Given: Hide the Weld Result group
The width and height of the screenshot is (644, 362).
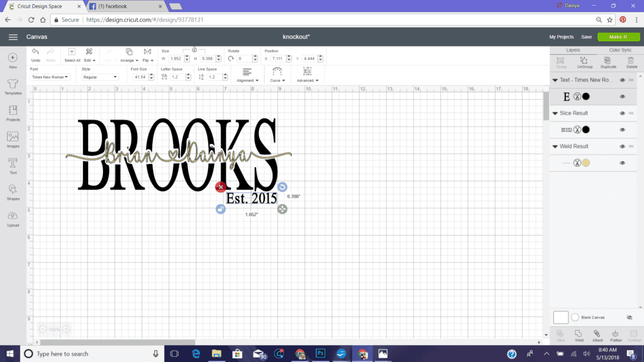Looking at the screenshot, I should coord(622,146).
